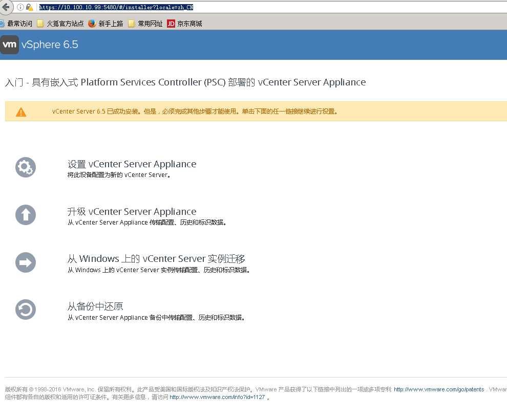
Task: Click the restore circular-arrow icon
Action: pos(26,310)
